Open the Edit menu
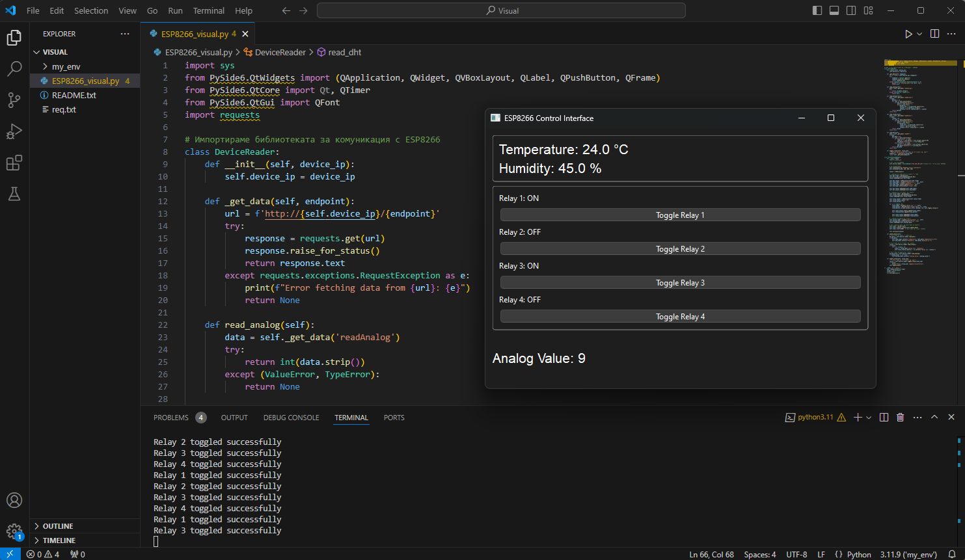This screenshot has height=560, width=965. [x=57, y=10]
